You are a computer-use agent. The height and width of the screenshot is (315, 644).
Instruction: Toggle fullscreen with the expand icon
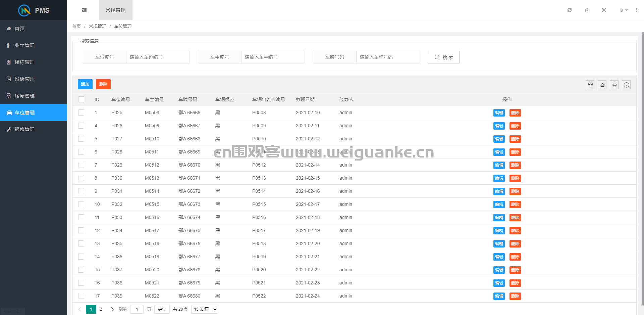[604, 10]
